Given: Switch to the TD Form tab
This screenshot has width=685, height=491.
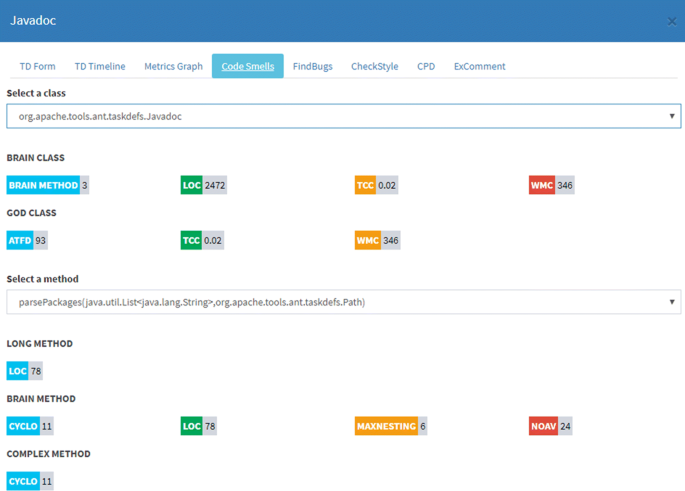Looking at the screenshot, I should pyautogui.click(x=38, y=67).
